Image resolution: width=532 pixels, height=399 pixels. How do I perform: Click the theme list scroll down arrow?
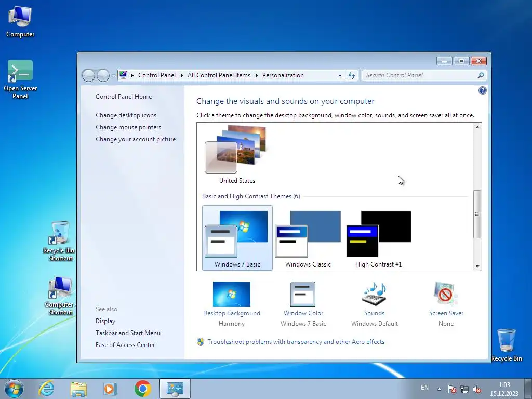[477, 267]
